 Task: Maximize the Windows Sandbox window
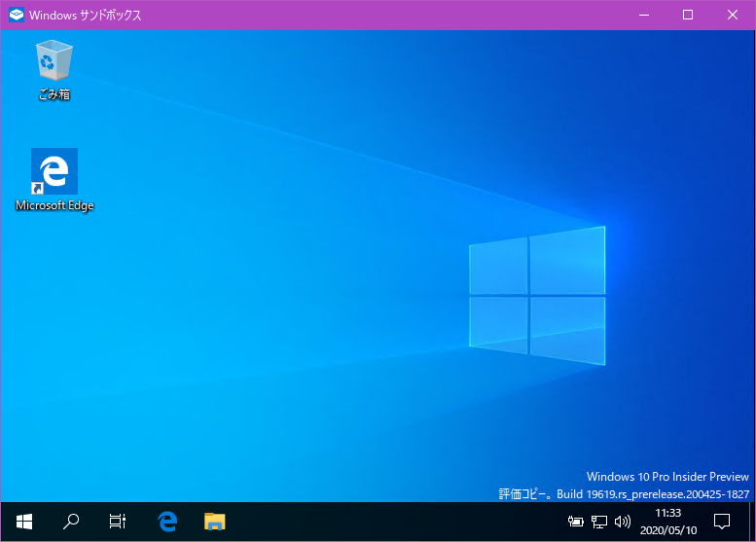coord(688,16)
